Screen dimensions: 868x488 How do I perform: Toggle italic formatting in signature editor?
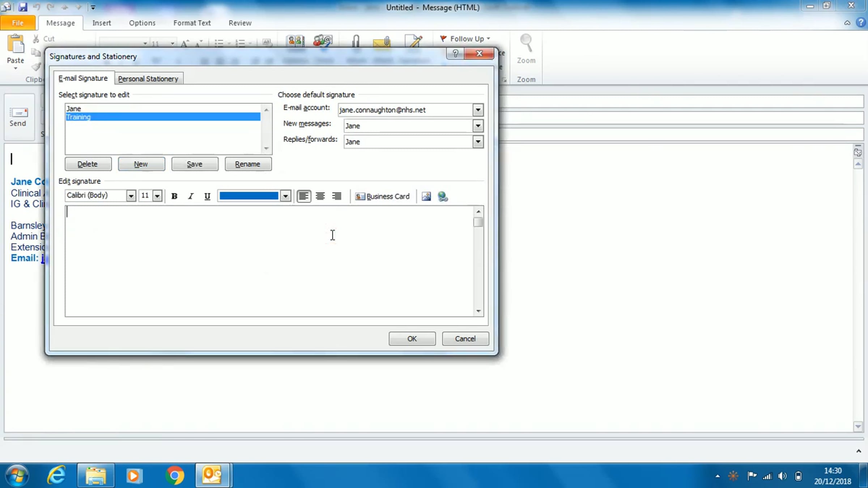[191, 196]
